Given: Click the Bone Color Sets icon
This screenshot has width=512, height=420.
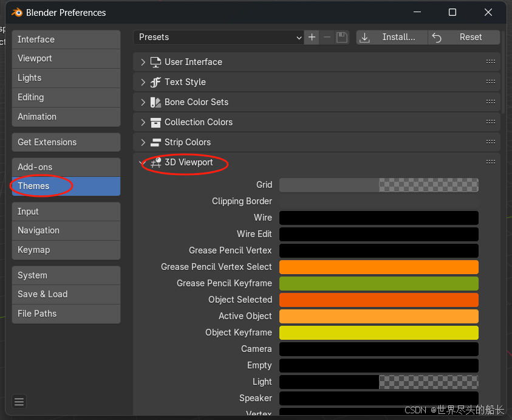Looking at the screenshot, I should (x=155, y=102).
